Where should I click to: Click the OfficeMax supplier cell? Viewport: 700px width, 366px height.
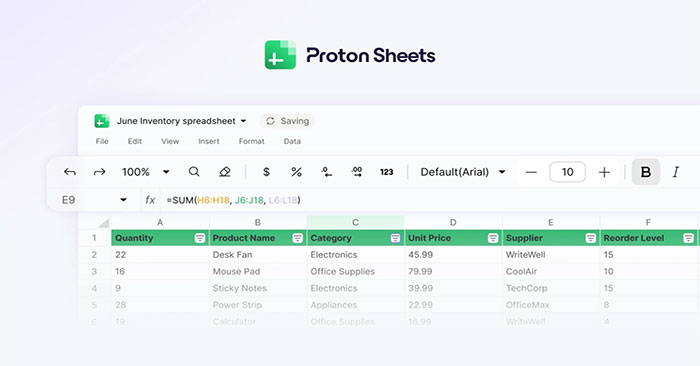(x=551, y=305)
